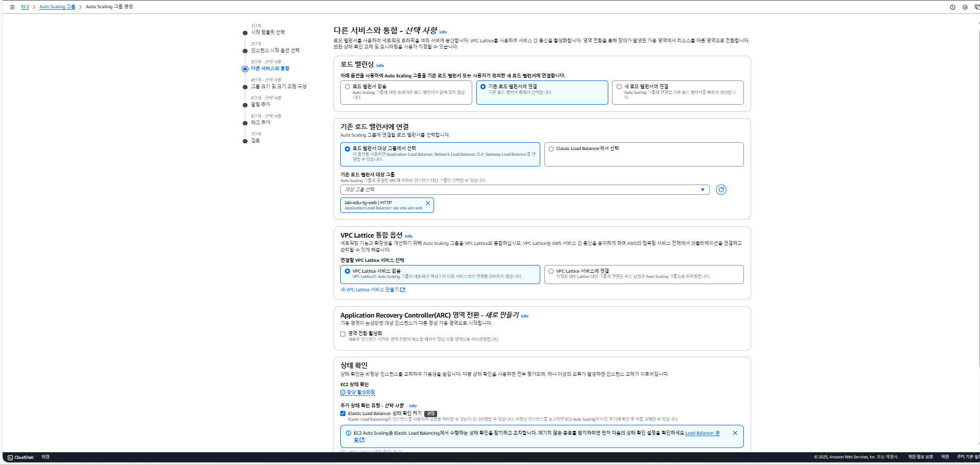Image resolution: width=980 pixels, height=465 pixels.
Task: Select 'attach to VPC Lattice service' radio
Action: click(x=551, y=271)
